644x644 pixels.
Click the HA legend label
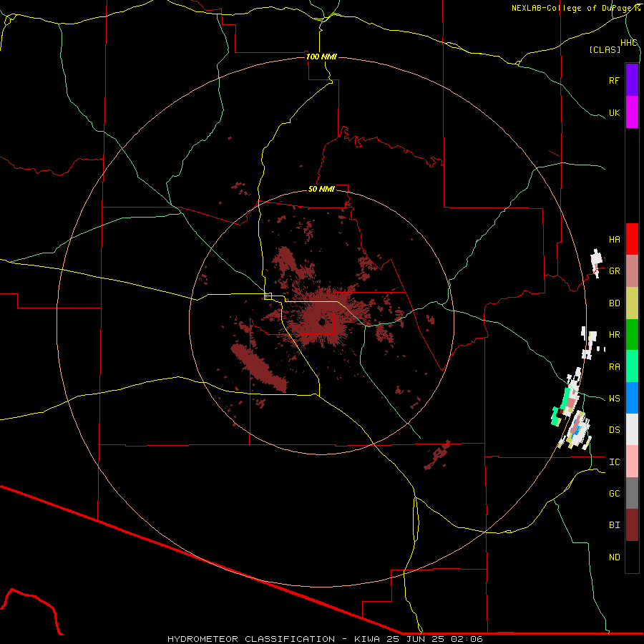click(x=614, y=240)
